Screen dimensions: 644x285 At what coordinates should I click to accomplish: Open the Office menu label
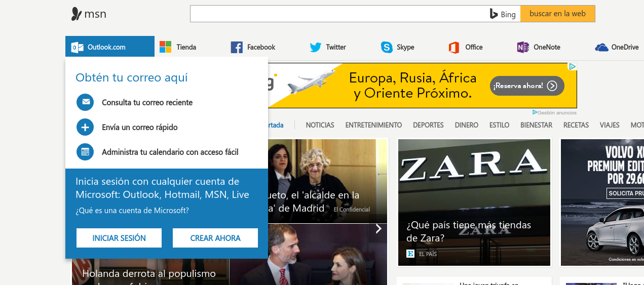tap(474, 47)
